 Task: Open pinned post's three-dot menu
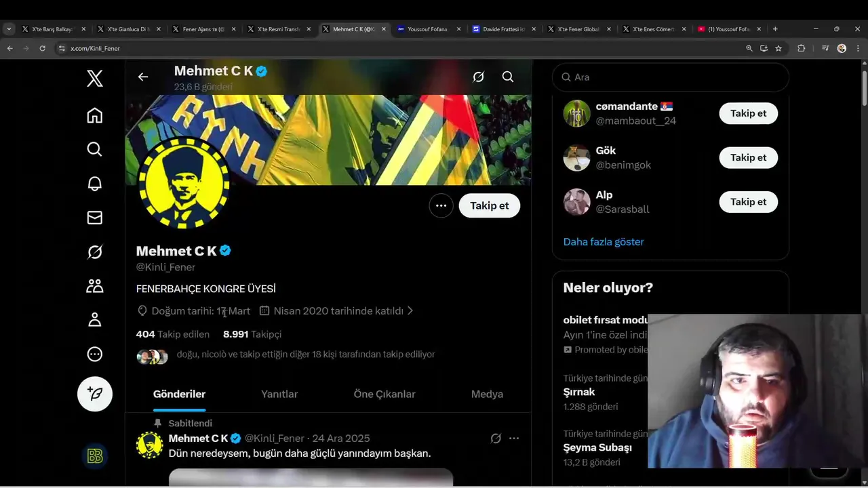tap(514, 439)
